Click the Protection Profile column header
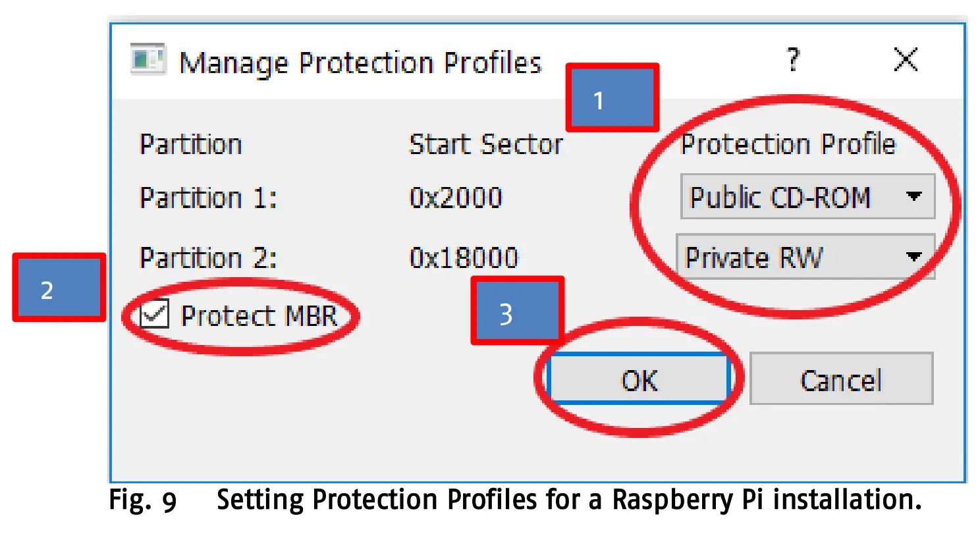980x536 pixels. pyautogui.click(x=788, y=144)
